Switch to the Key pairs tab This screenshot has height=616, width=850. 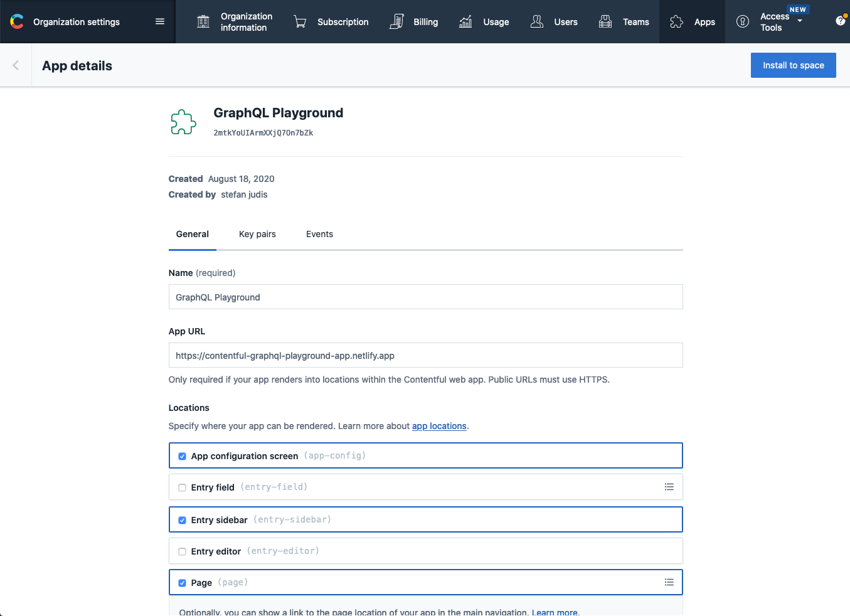(257, 234)
